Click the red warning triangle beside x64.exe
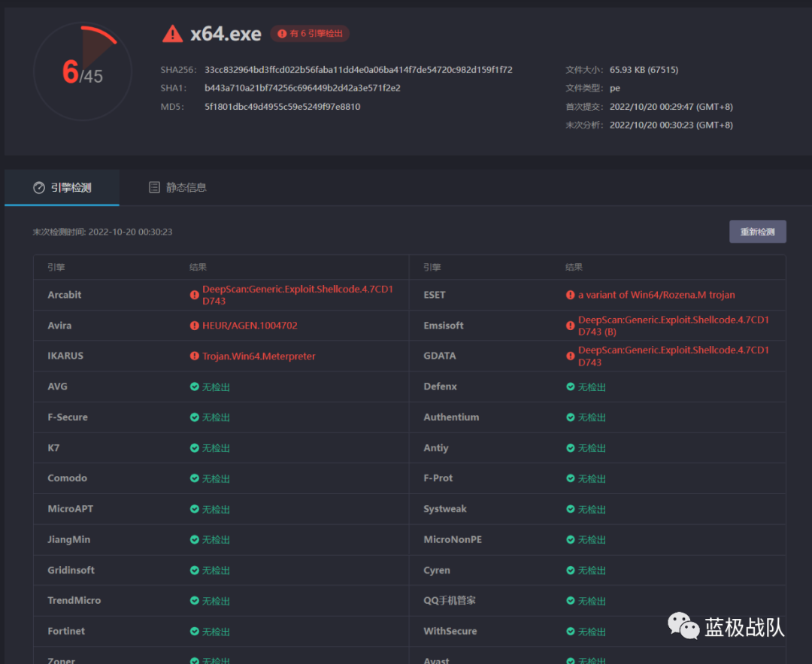 pyautogui.click(x=172, y=34)
